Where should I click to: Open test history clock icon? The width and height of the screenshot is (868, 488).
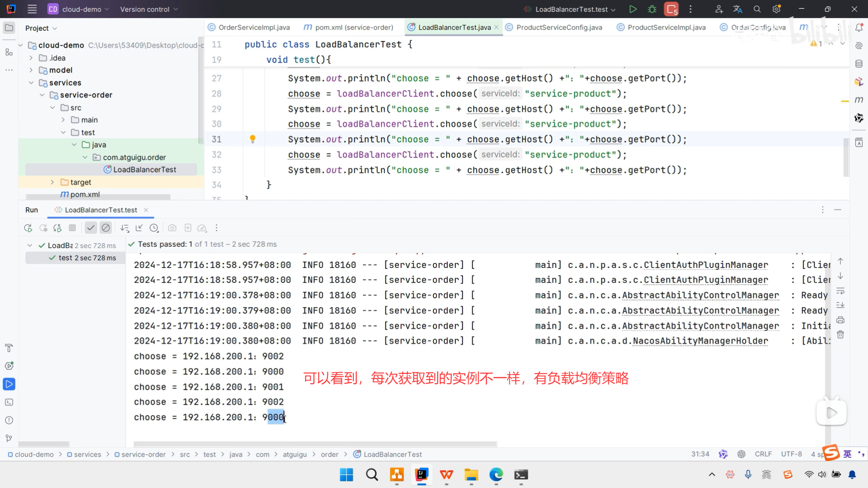pyautogui.click(x=154, y=228)
